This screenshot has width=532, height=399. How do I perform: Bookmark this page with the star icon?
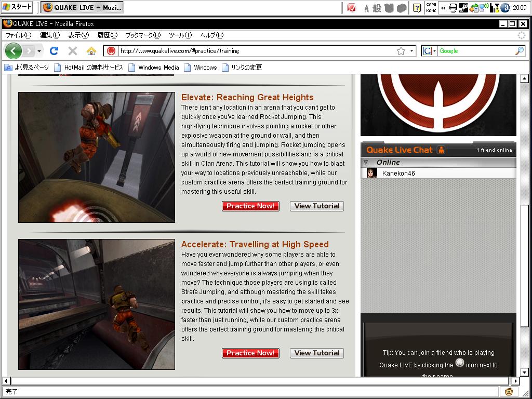click(401, 51)
